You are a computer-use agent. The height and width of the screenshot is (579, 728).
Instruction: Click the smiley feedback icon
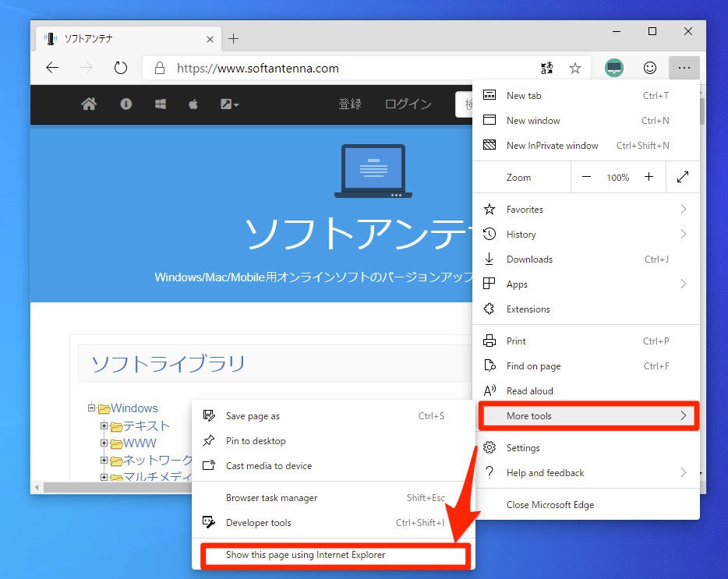(x=649, y=68)
